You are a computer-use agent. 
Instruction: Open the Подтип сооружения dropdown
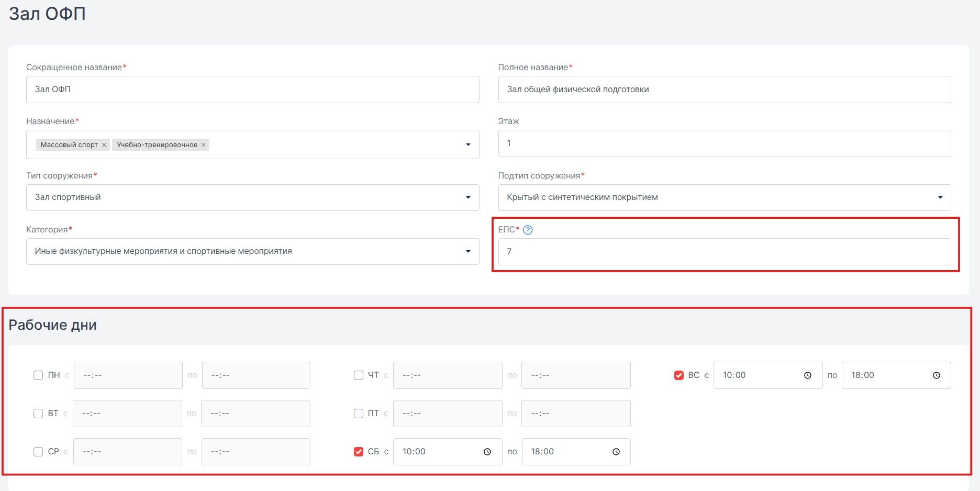tap(725, 197)
